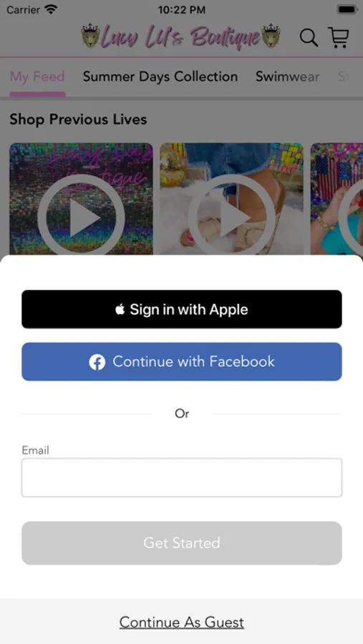Tap the Shop Previous Lives heading
Viewport: 363px width, 644px height.
tap(78, 119)
